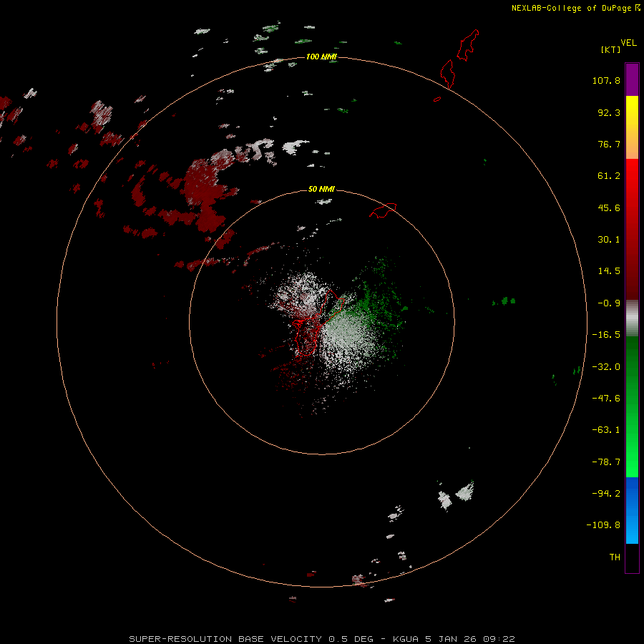Click the TH label on the legend
The height and width of the screenshot is (644, 644).
point(615,557)
